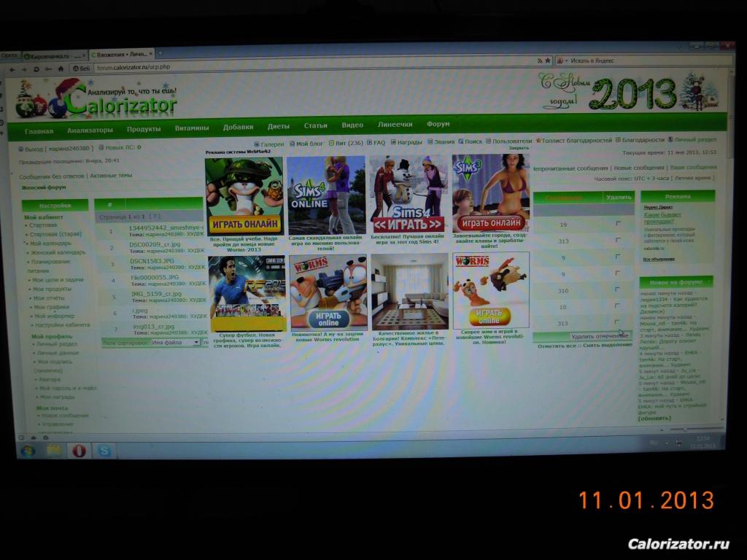Close the 'Хиромания.ru' tab with its X
This screenshot has width=747, height=560.
(x=85, y=55)
